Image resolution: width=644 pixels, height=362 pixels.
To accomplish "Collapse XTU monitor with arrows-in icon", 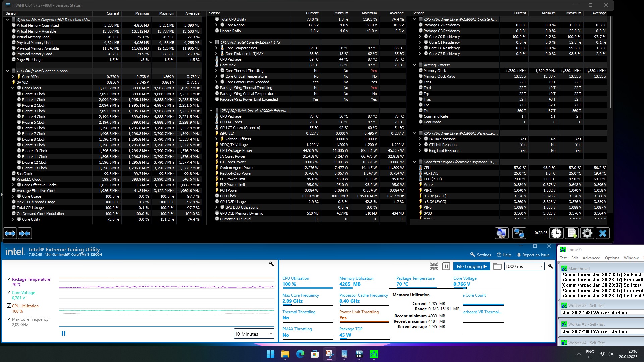I will (434, 266).
